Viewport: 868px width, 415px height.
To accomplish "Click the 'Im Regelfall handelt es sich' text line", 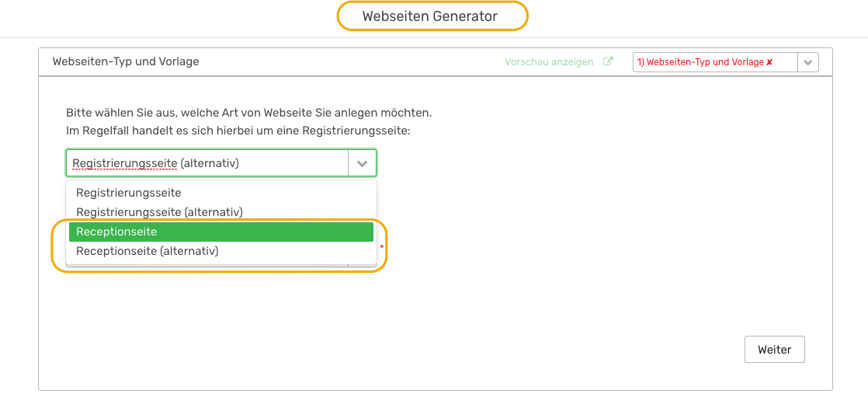I will (238, 131).
